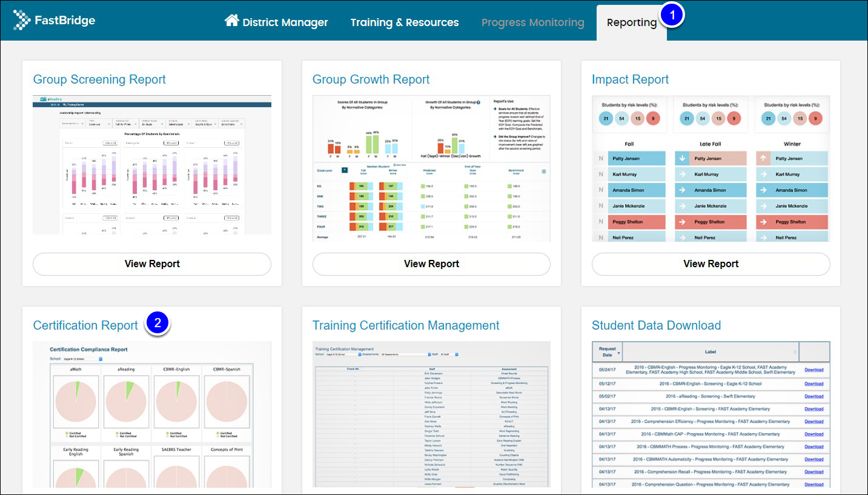Viewport: 868px width, 495px height.
Task: Click the FastBridge logo
Action: pyautogui.click(x=54, y=21)
